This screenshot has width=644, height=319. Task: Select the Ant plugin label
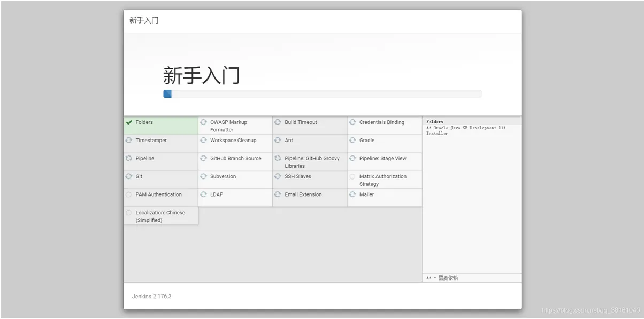289,141
